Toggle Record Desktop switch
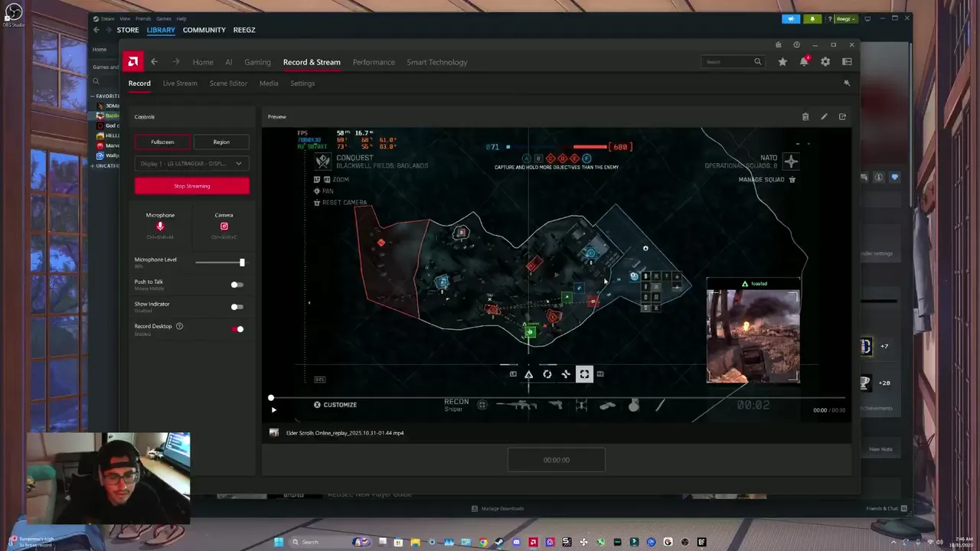980x551 pixels. click(237, 329)
